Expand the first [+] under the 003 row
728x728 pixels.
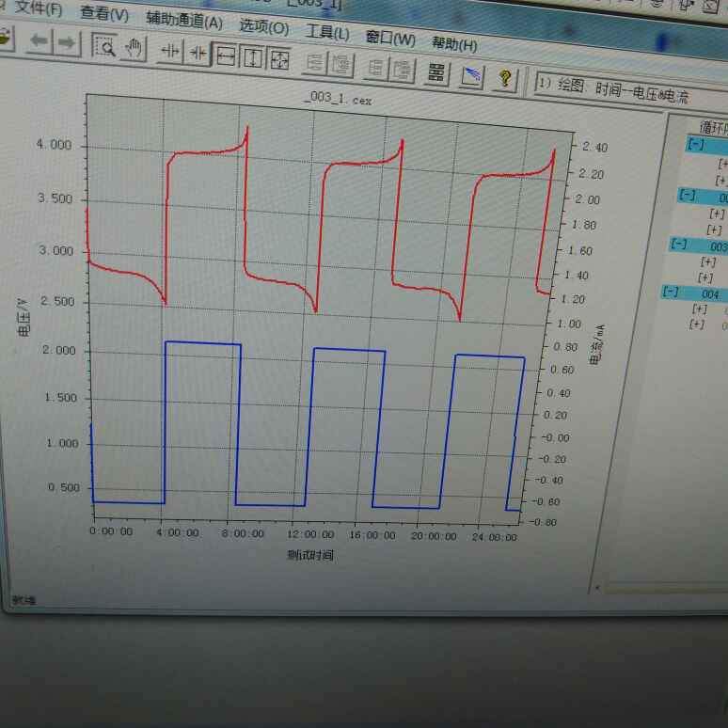(708, 262)
